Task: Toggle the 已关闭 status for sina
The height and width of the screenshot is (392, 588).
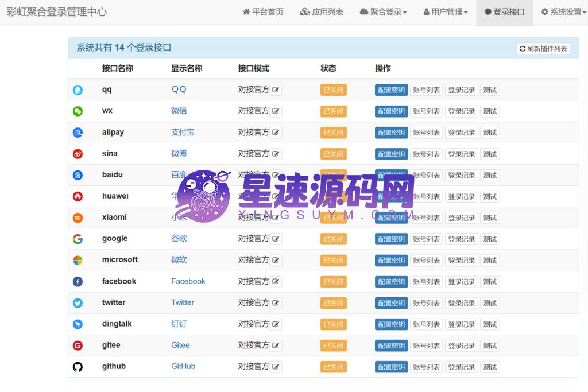Action: (334, 154)
